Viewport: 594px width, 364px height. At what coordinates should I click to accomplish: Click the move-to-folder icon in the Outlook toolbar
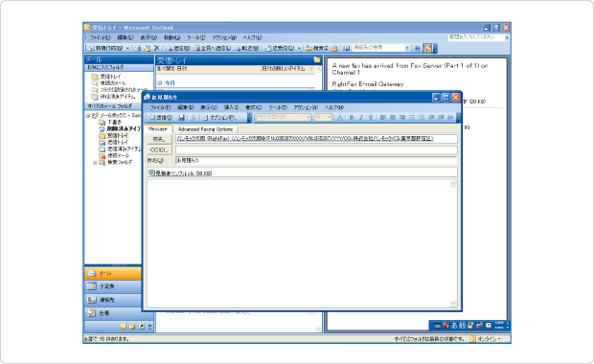[x=148, y=48]
